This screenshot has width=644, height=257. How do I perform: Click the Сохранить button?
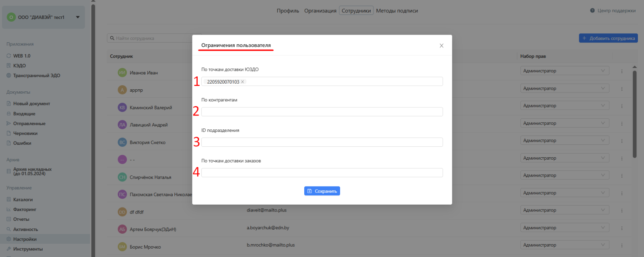(x=322, y=191)
